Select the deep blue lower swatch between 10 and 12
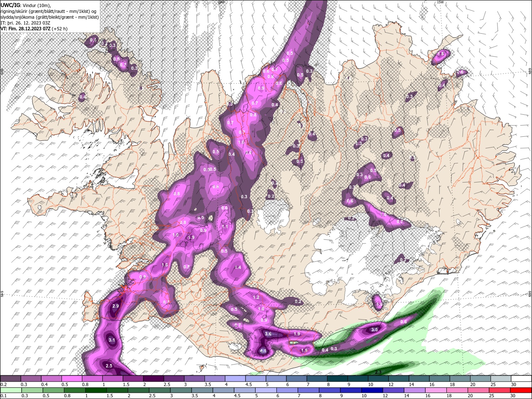 (x=372, y=390)
